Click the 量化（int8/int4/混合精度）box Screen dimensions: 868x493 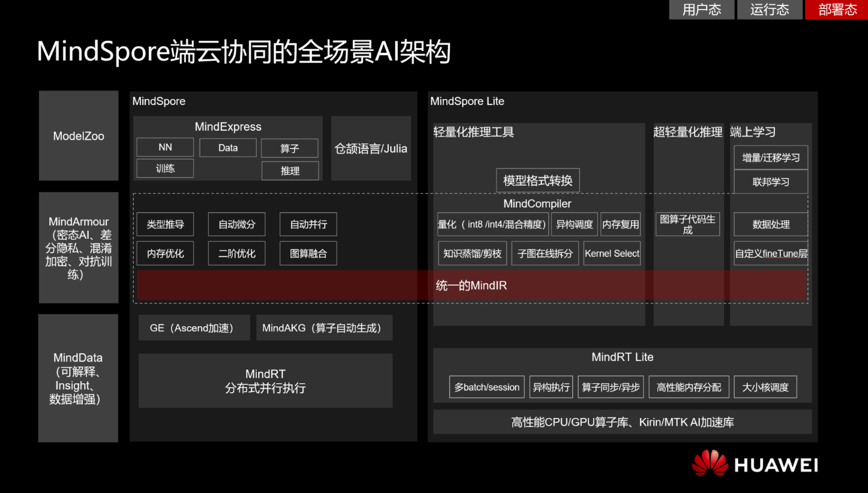point(493,224)
